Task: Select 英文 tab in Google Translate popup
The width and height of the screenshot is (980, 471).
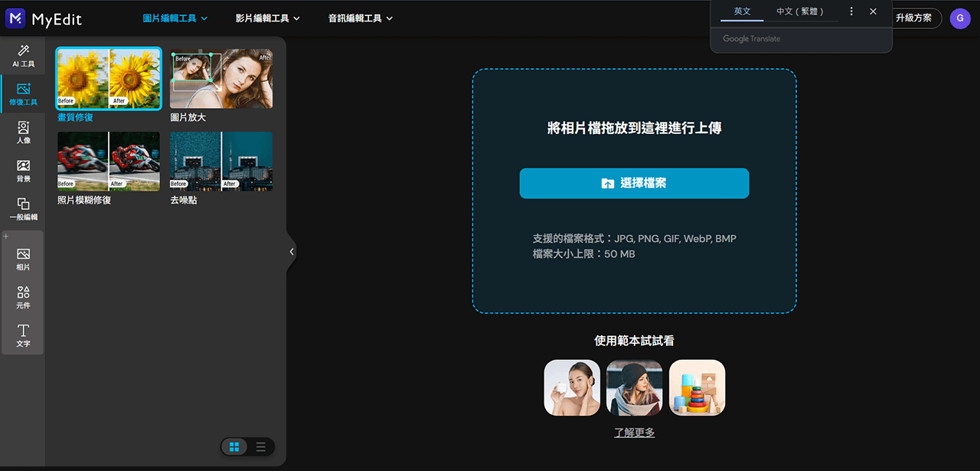Action: click(742, 11)
